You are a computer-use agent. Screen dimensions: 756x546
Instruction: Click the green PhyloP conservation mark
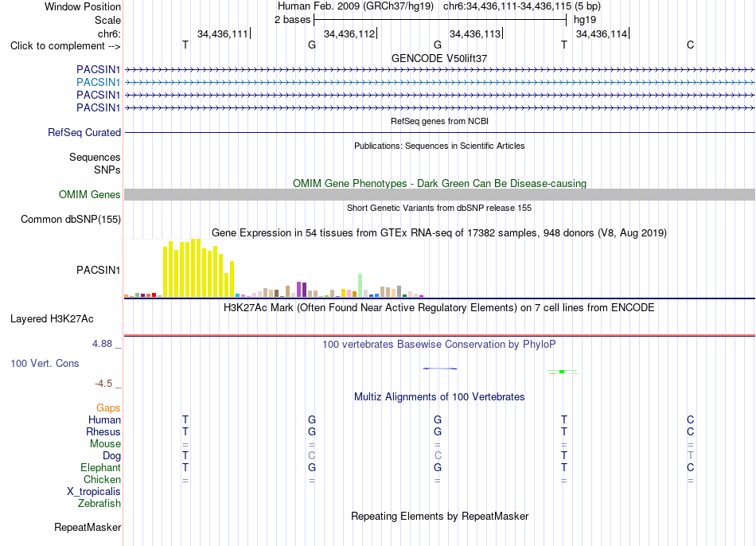563,372
